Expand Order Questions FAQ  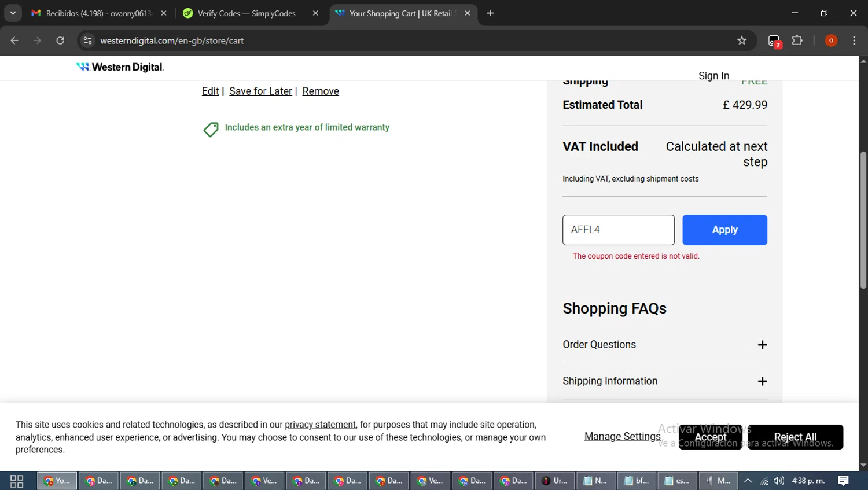point(665,345)
